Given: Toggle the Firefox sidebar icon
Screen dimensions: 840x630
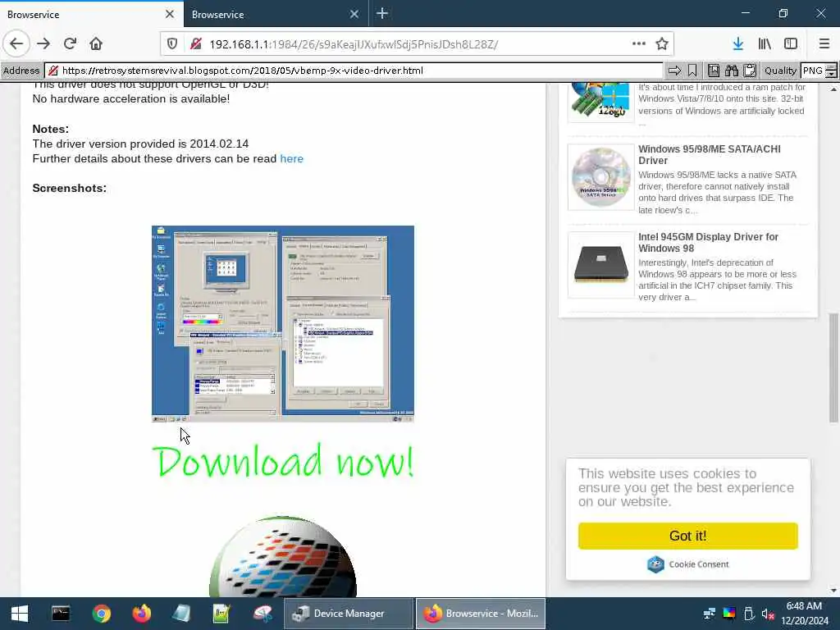Looking at the screenshot, I should pyautogui.click(x=791, y=44).
